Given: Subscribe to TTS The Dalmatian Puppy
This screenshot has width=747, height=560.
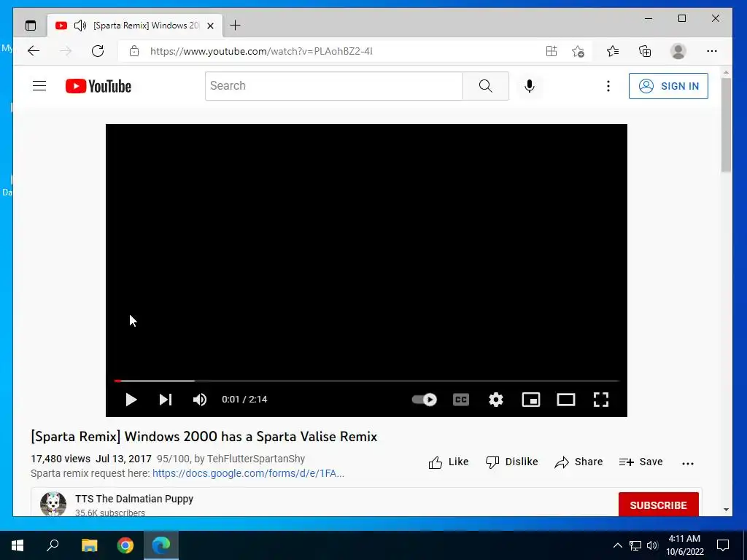Looking at the screenshot, I should coord(659,505).
